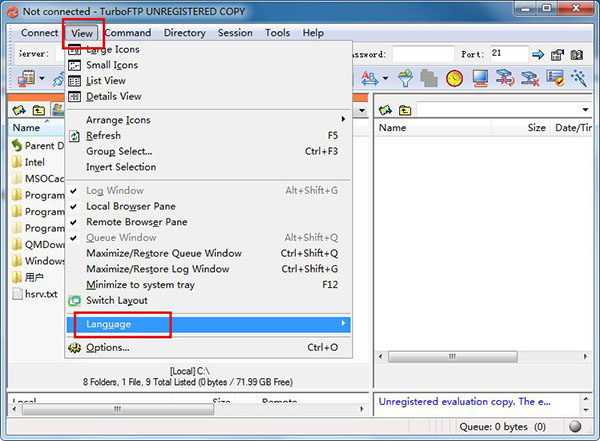Image resolution: width=600 pixels, height=441 pixels.
Task: Click the AB rename toolbar icon
Action: 370,78
